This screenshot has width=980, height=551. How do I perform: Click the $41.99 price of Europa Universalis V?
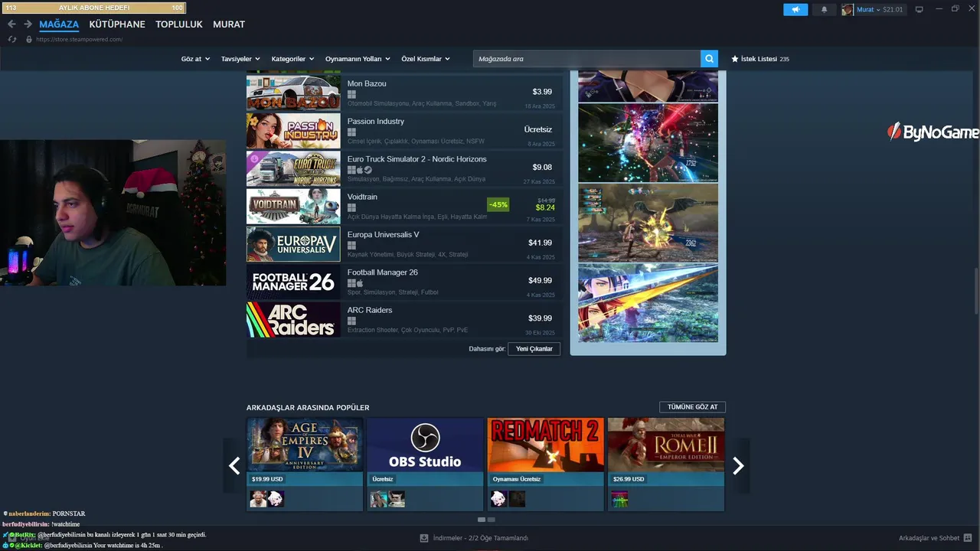click(540, 243)
